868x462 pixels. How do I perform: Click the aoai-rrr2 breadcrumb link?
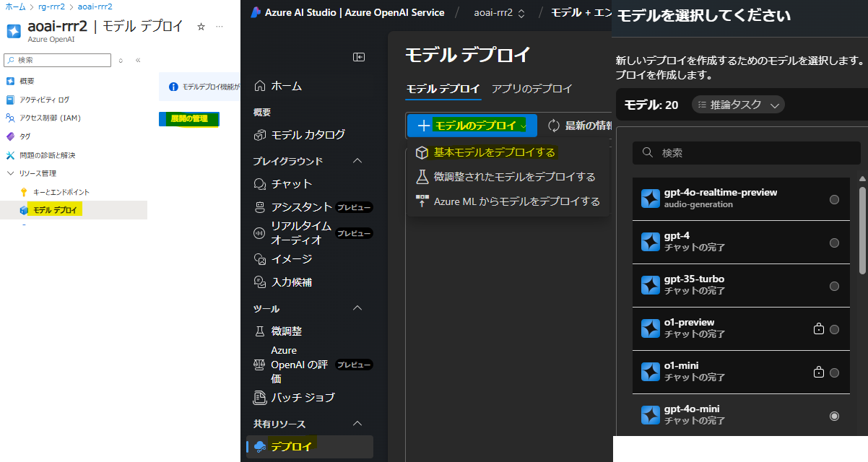pyautogui.click(x=95, y=6)
